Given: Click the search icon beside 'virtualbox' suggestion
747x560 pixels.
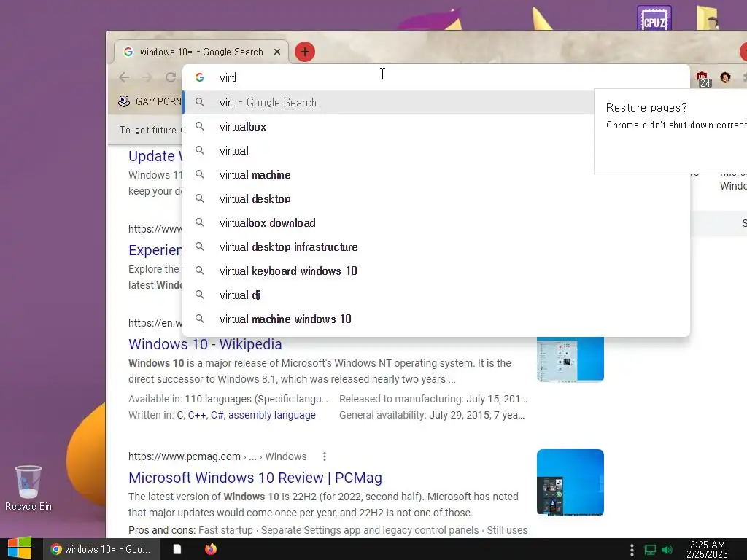Looking at the screenshot, I should 200,126.
